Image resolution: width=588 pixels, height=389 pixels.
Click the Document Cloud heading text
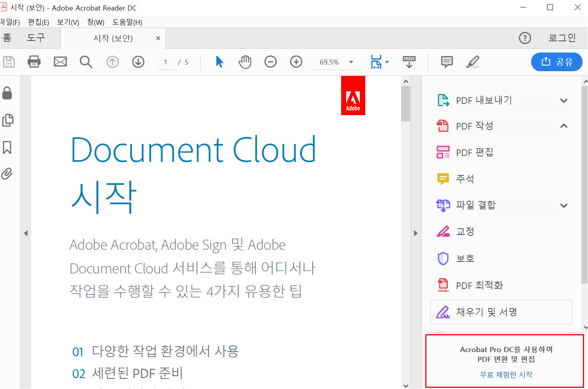pyautogui.click(x=194, y=150)
